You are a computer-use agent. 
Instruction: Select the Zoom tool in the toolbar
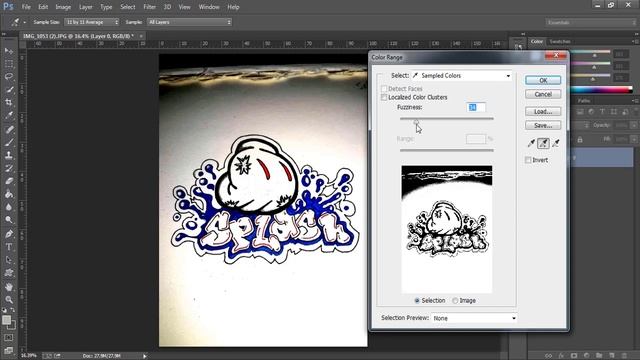click(9, 300)
